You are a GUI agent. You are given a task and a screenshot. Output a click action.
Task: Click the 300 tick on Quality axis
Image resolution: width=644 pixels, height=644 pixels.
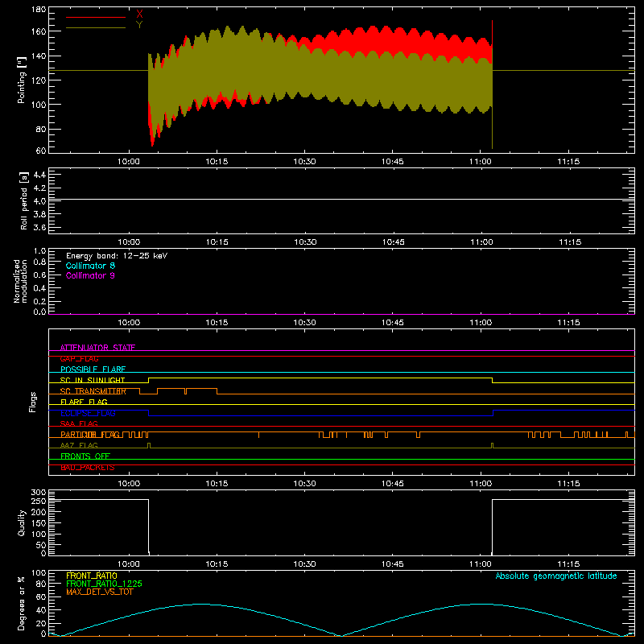coord(39,493)
